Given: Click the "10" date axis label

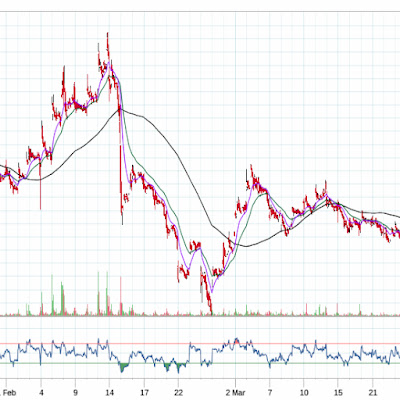Looking at the screenshot, I should coord(304,393).
